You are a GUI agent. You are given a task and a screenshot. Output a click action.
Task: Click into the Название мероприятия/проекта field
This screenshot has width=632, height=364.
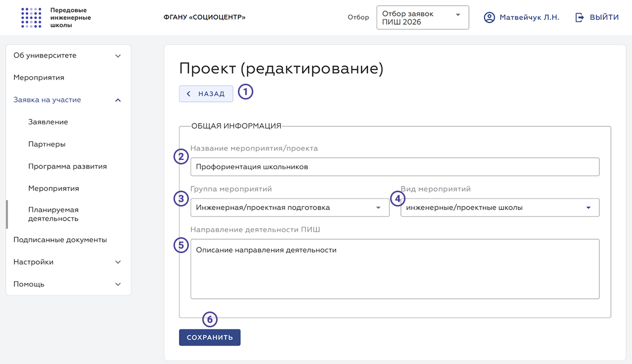tap(395, 167)
